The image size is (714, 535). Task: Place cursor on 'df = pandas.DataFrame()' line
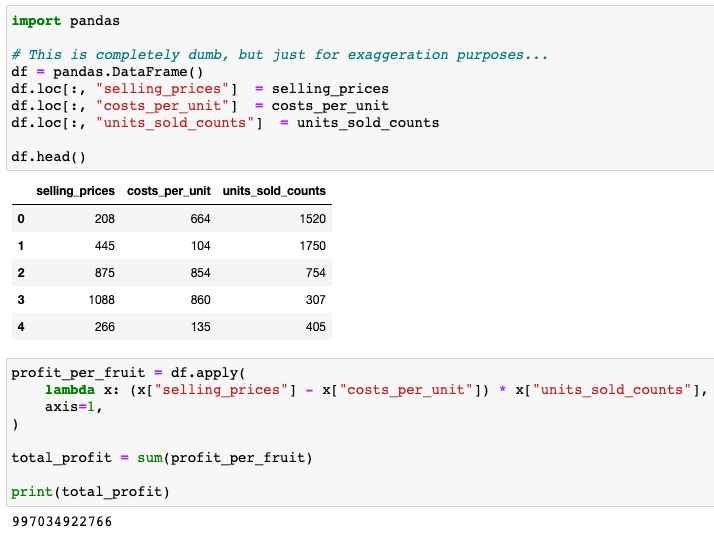[x=107, y=72]
